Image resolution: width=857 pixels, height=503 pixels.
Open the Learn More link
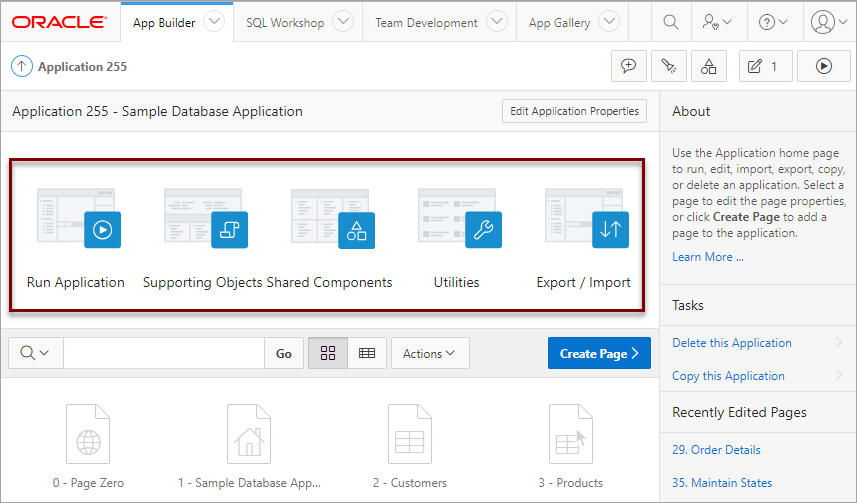(707, 257)
